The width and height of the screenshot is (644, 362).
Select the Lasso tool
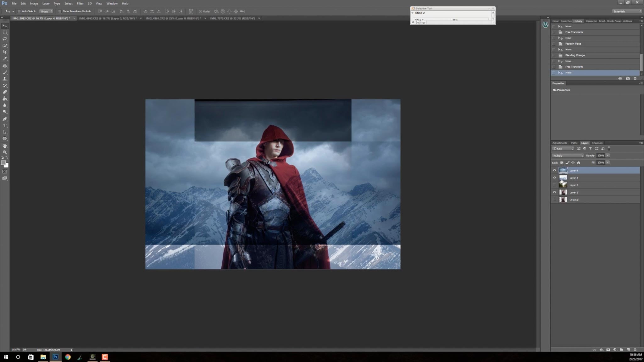click(x=5, y=39)
